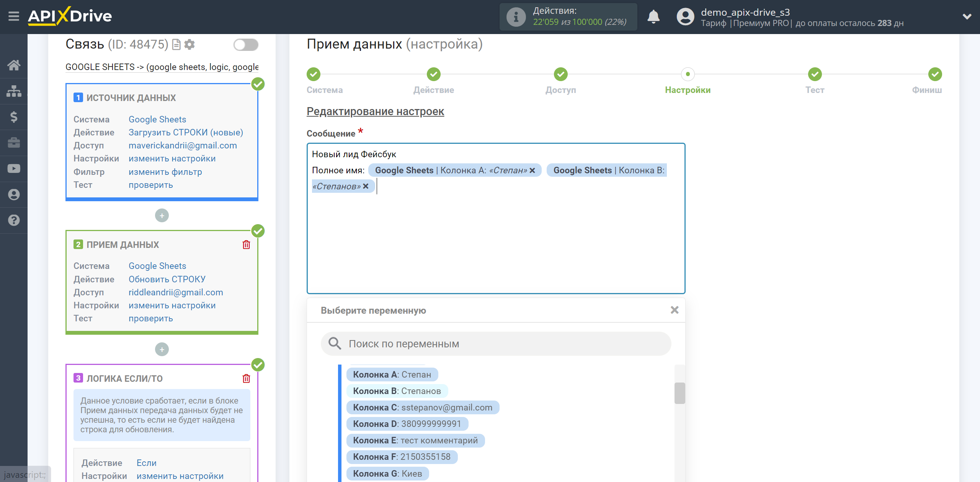Viewport: 980px width, 482px height.
Task: Click logic block изменить настройки link
Action: tap(180, 476)
